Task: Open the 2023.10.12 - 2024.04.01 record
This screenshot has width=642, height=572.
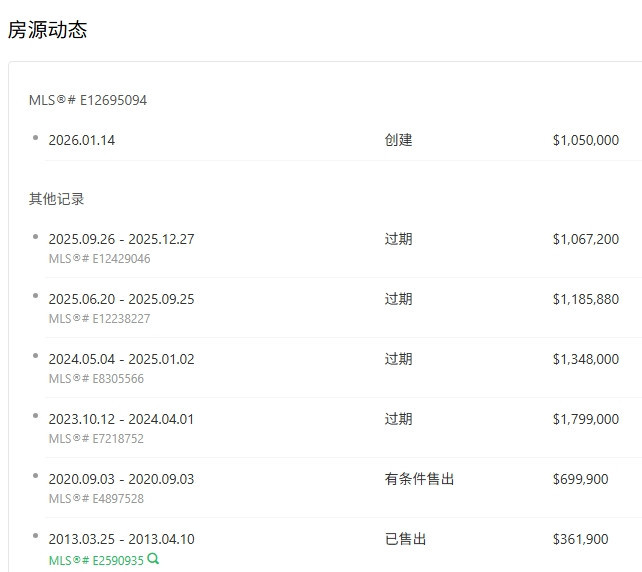Action: coord(121,419)
